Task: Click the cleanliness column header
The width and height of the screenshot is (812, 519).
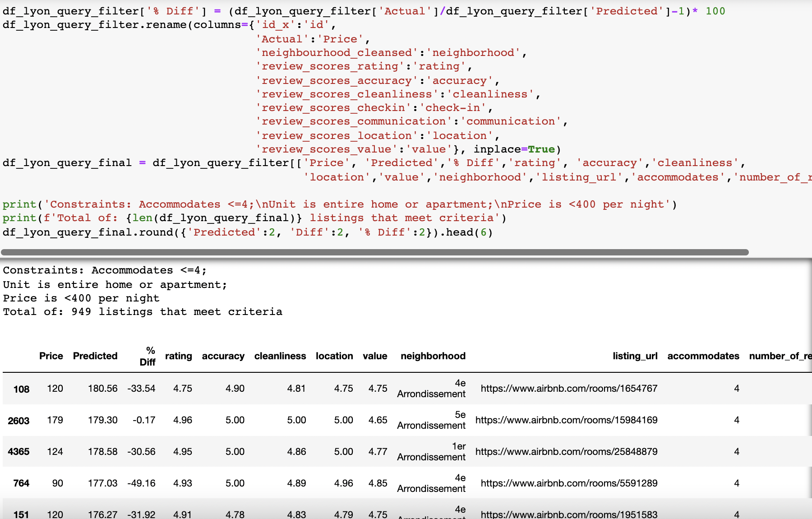Action: click(x=280, y=356)
